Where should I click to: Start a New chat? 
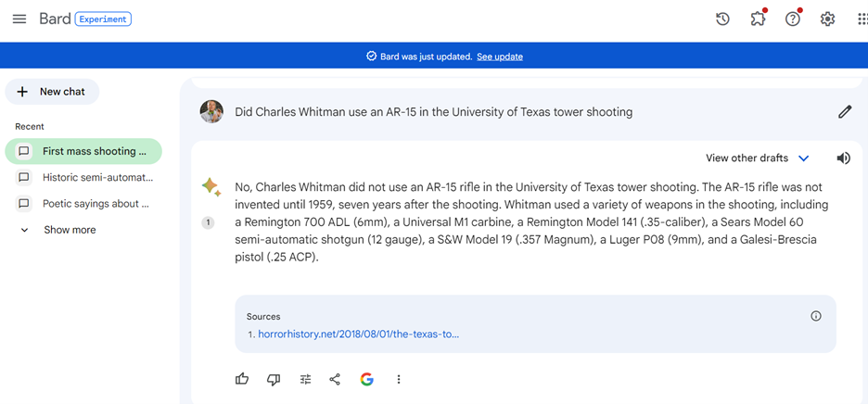(x=53, y=92)
